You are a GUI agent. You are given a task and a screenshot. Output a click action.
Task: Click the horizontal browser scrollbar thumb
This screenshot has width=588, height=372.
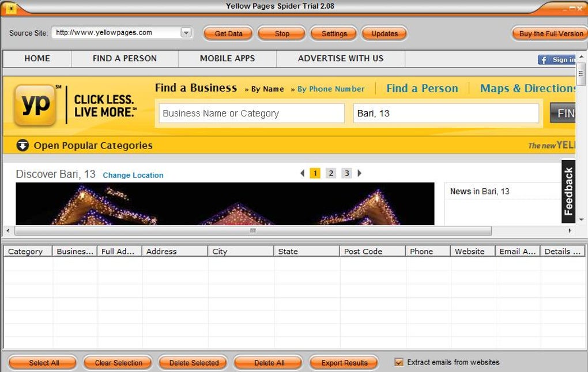click(x=253, y=231)
